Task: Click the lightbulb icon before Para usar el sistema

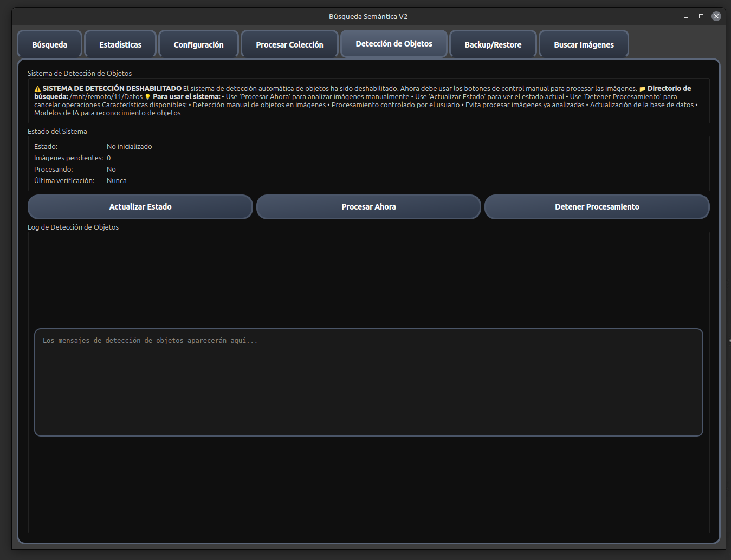Action: click(147, 97)
